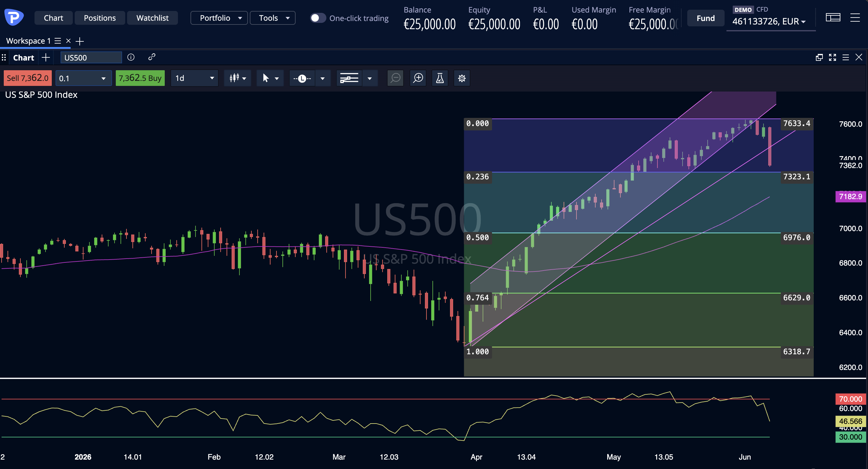Show US500 instrument info icon
Viewport: 868px width, 469px height.
coord(131,57)
